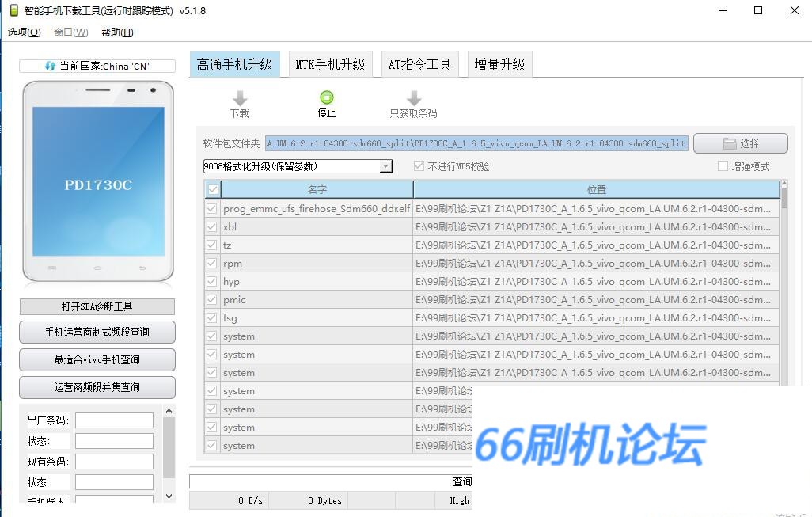
Task: Click the 手机运营商制式频段查询 button
Action: [x=97, y=333]
